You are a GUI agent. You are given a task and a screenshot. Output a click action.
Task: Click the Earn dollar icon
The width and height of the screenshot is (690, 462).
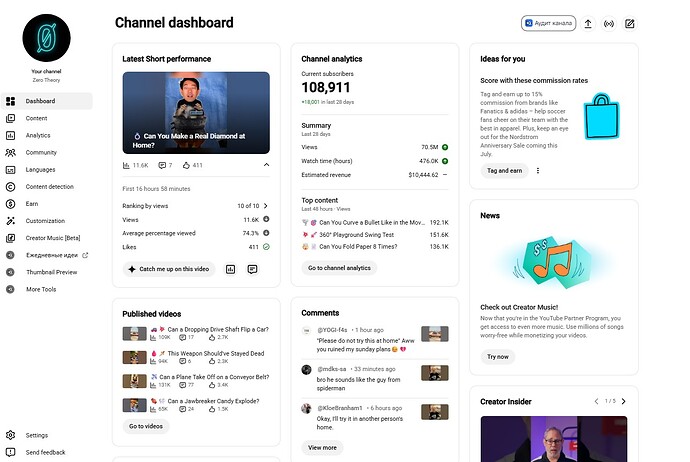11,204
